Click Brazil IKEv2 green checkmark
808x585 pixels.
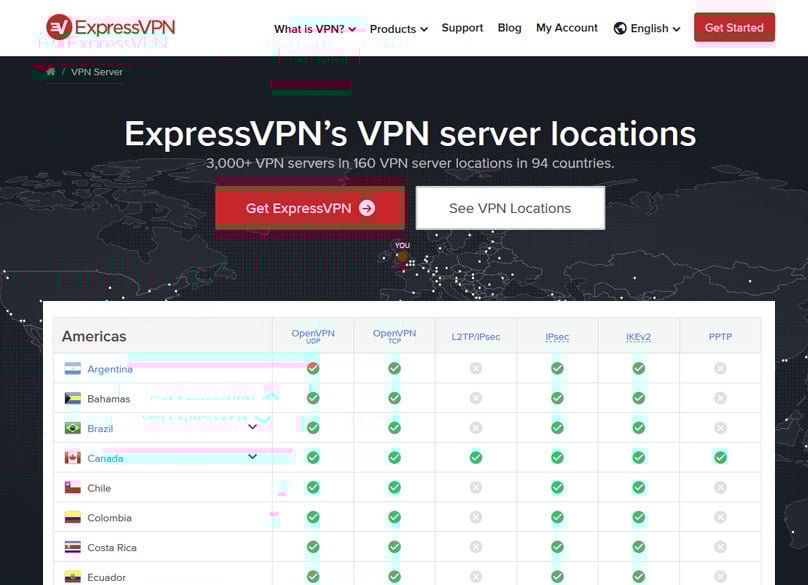pos(638,428)
